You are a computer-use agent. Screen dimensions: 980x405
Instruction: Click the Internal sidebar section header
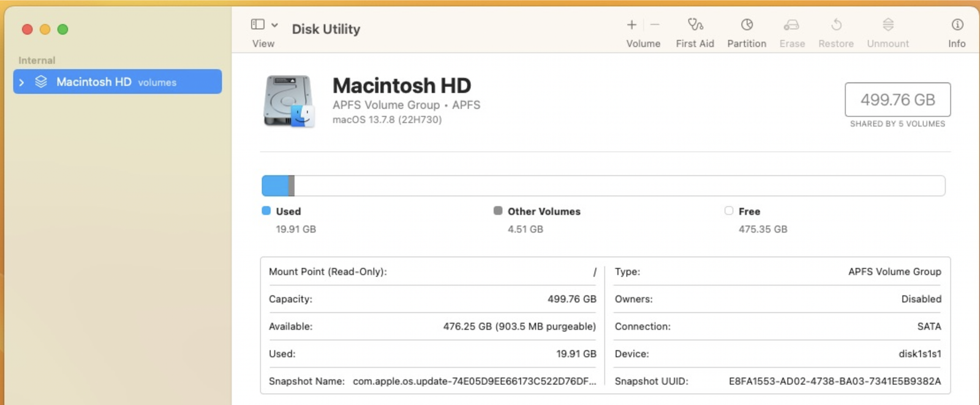click(x=37, y=60)
